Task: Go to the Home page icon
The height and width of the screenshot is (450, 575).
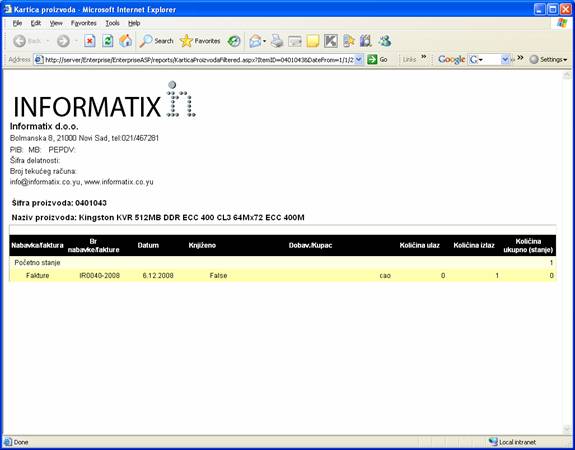Action: click(x=125, y=41)
